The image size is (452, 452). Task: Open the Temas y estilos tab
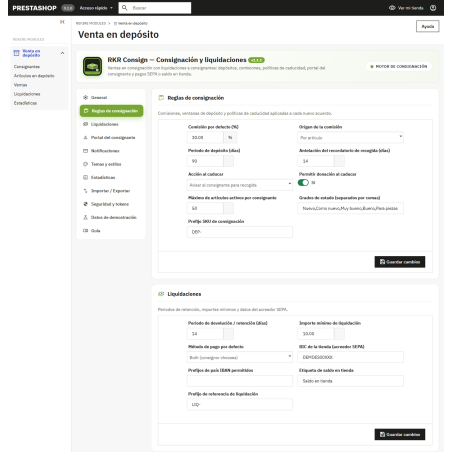coord(111,164)
